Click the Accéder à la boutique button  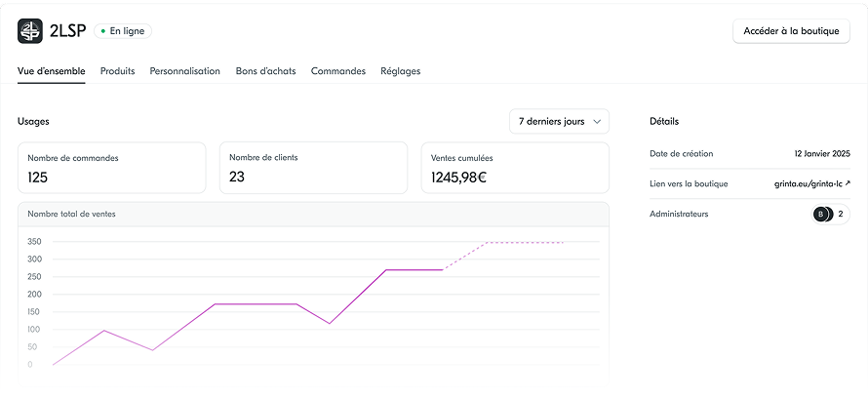click(791, 31)
